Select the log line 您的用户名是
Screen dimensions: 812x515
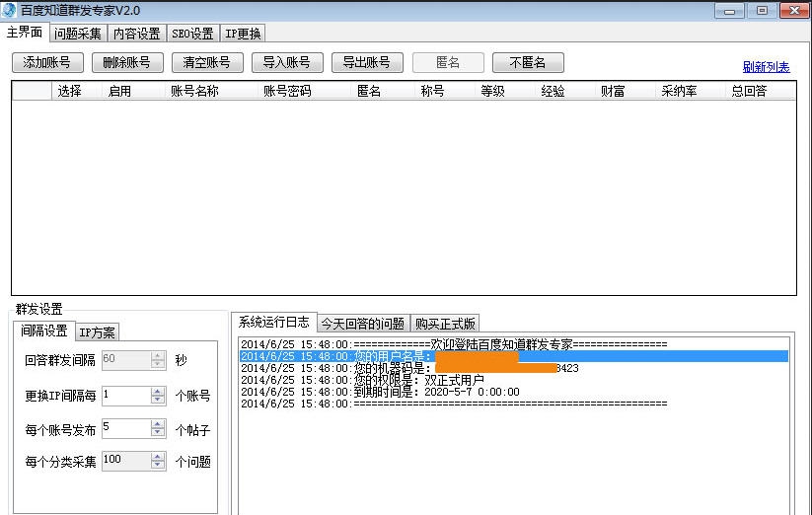[x=514, y=356]
